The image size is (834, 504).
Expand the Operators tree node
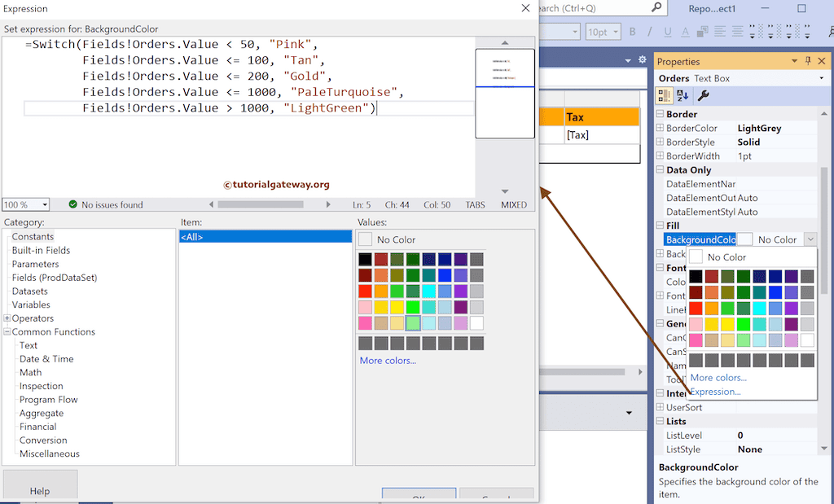[x=7, y=318]
